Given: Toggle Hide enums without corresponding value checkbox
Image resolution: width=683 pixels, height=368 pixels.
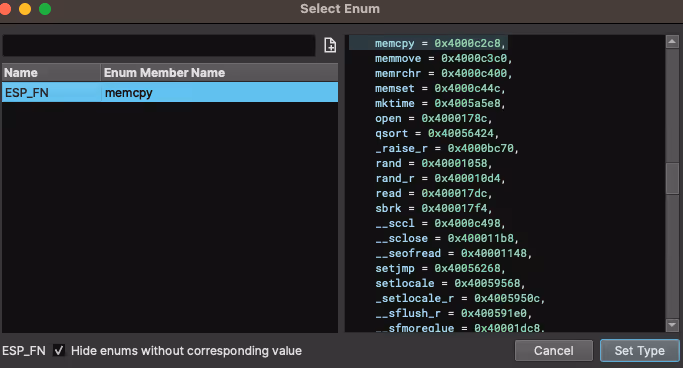Looking at the screenshot, I should coord(59,350).
